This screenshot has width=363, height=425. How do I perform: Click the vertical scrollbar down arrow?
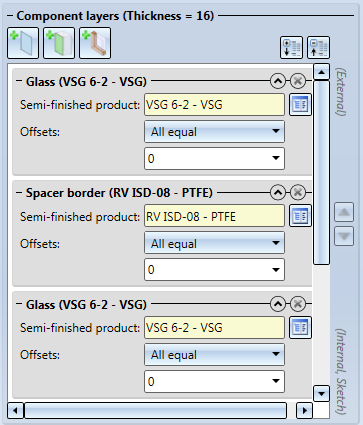coord(321,394)
